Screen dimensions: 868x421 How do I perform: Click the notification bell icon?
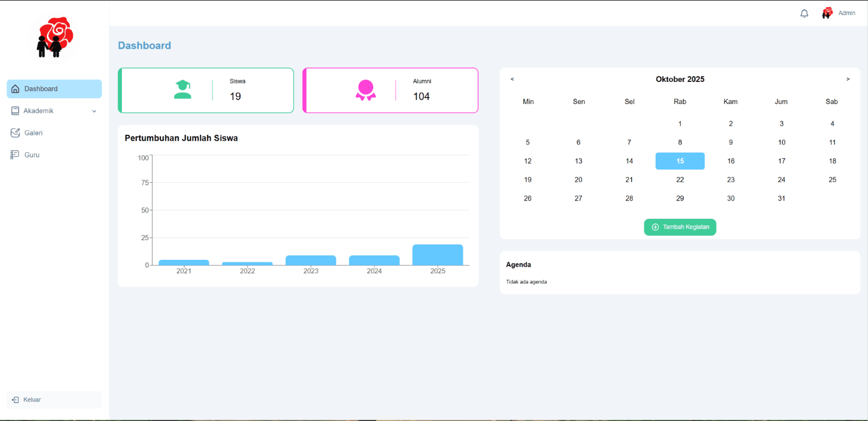point(804,13)
